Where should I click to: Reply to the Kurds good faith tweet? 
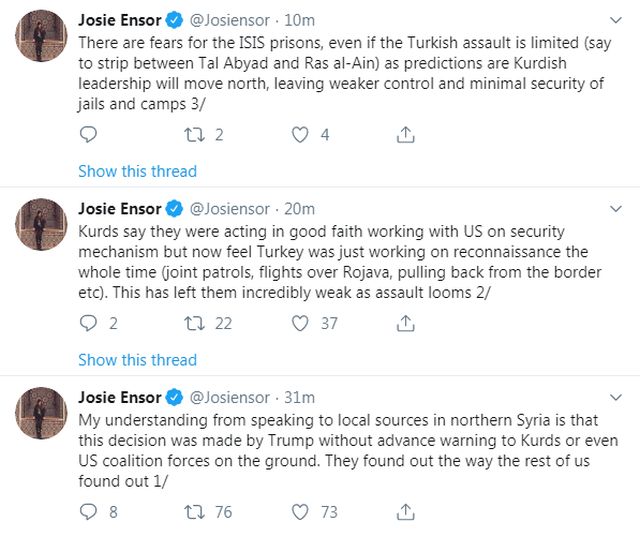click(x=88, y=323)
